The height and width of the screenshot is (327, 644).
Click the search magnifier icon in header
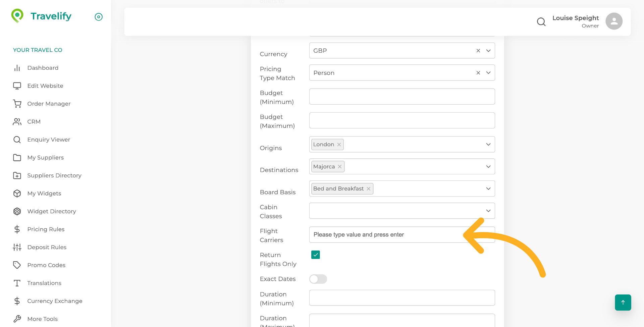pos(541,22)
